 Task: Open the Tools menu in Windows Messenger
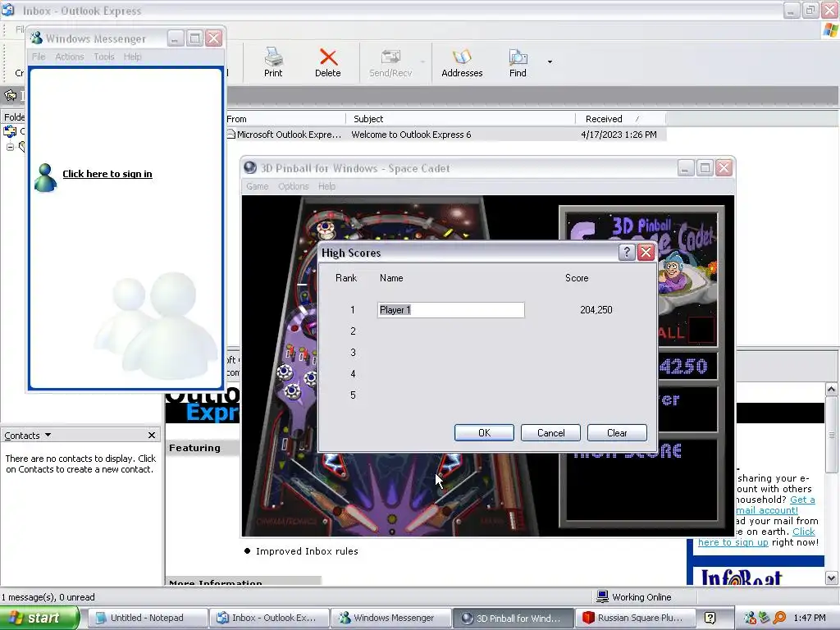[104, 57]
